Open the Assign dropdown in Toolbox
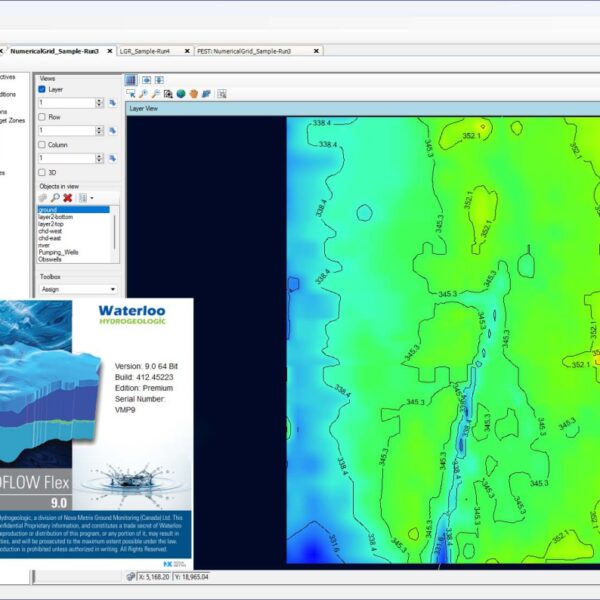Image resolution: width=600 pixels, height=600 pixels. pyautogui.click(x=78, y=289)
